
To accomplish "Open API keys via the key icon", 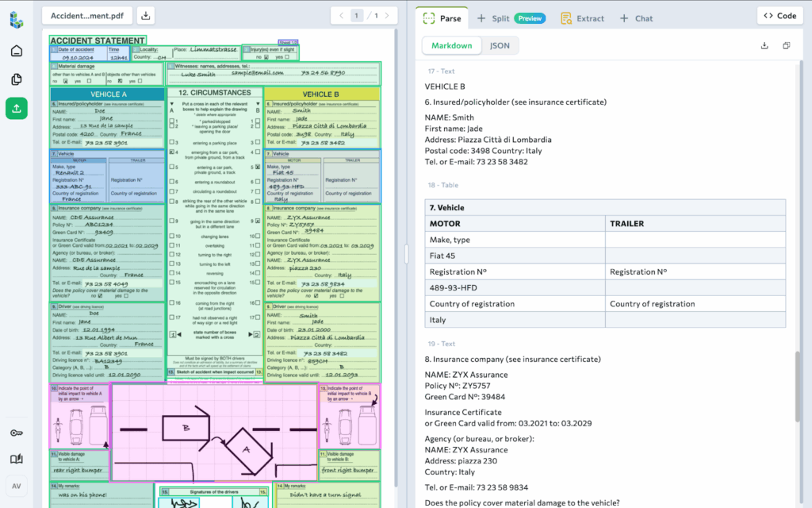I will (17, 433).
